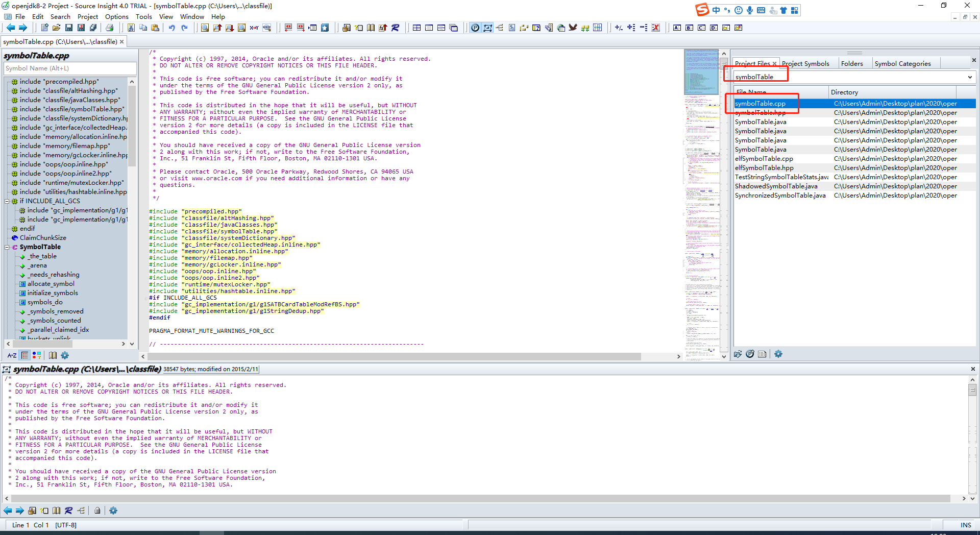Open search using the magnifier toolbar icon
980x535 pixels.
(x=204, y=28)
